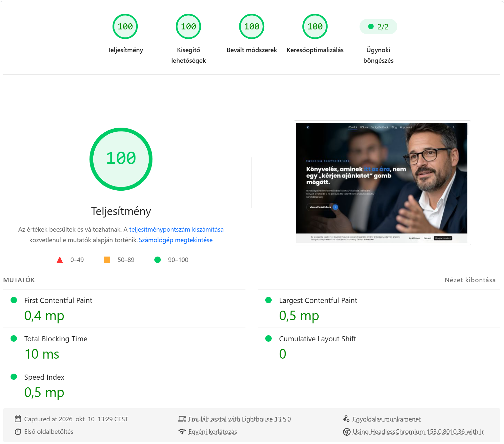Open the Ügynöki böngészés 2/2 badge
Screen dimensions: 504x444
point(378,27)
